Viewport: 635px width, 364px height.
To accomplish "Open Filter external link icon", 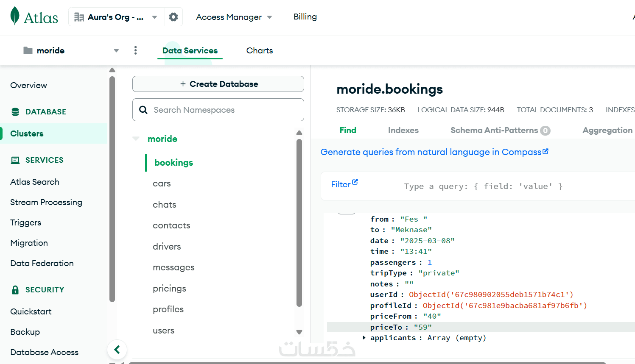I will (355, 182).
